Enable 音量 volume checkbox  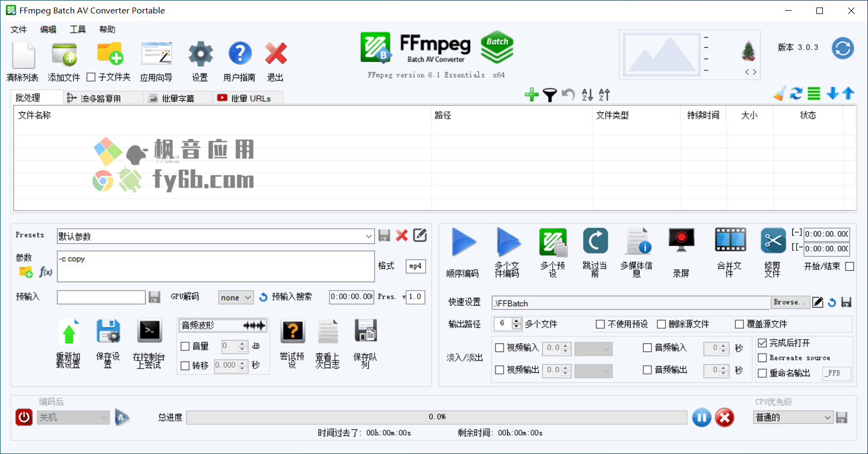tap(185, 347)
